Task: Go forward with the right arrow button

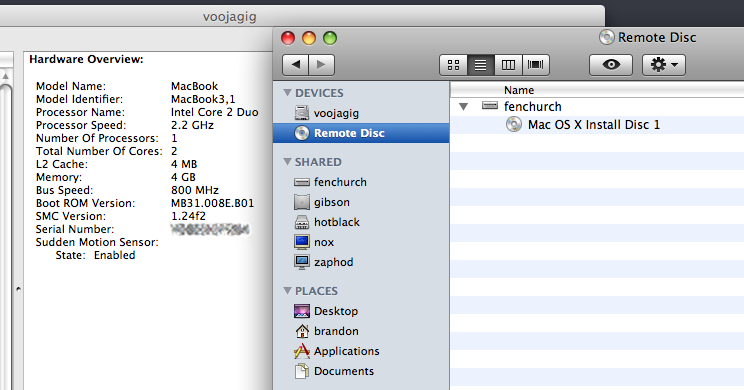Action: pyautogui.click(x=322, y=65)
